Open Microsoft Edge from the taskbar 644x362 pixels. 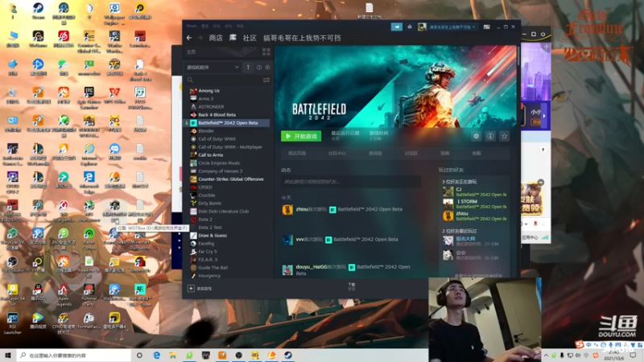point(156,355)
